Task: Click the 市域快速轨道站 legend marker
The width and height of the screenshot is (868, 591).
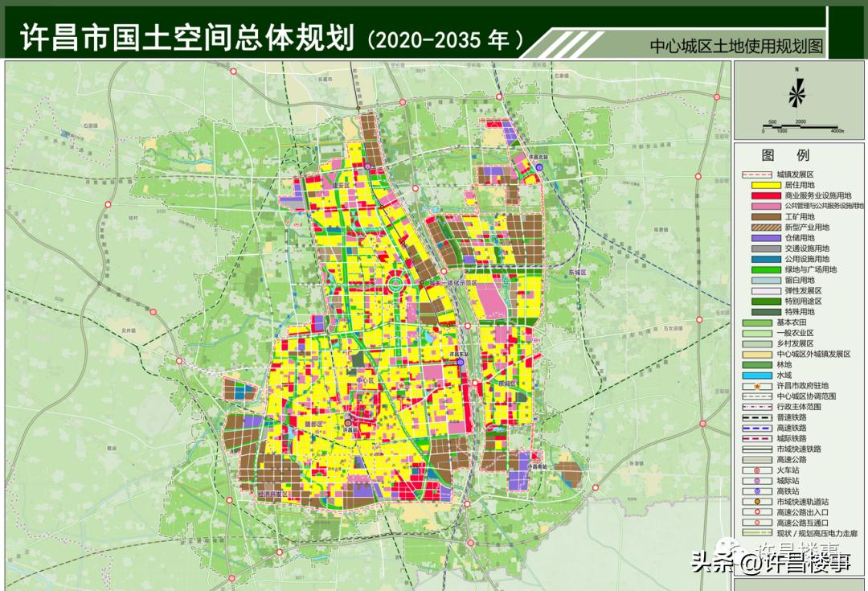Action: pyautogui.click(x=756, y=502)
